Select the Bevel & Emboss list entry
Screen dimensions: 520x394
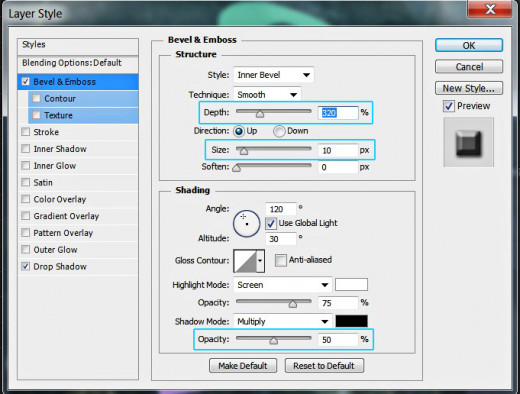tap(78, 82)
